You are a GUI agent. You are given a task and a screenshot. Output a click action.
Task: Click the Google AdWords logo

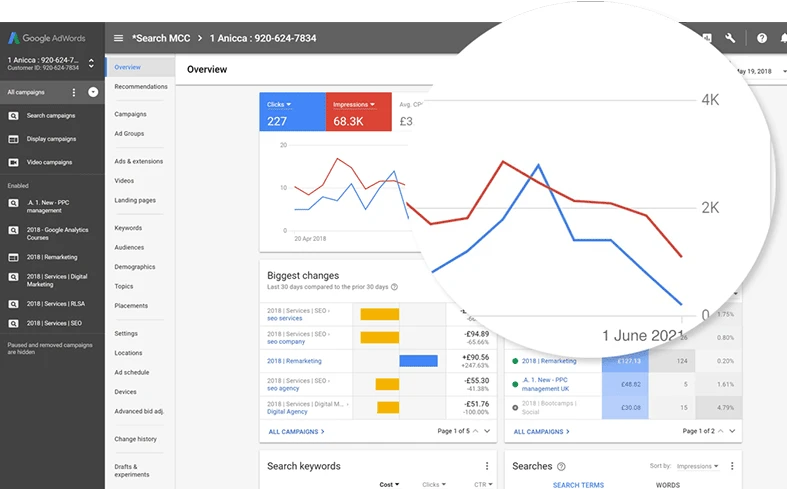click(x=46, y=38)
